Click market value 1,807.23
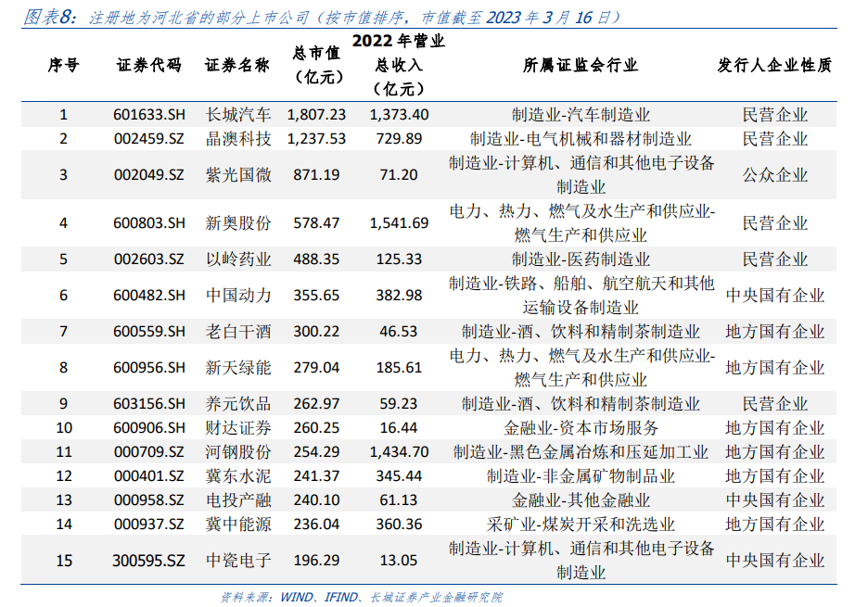 [x=316, y=115]
